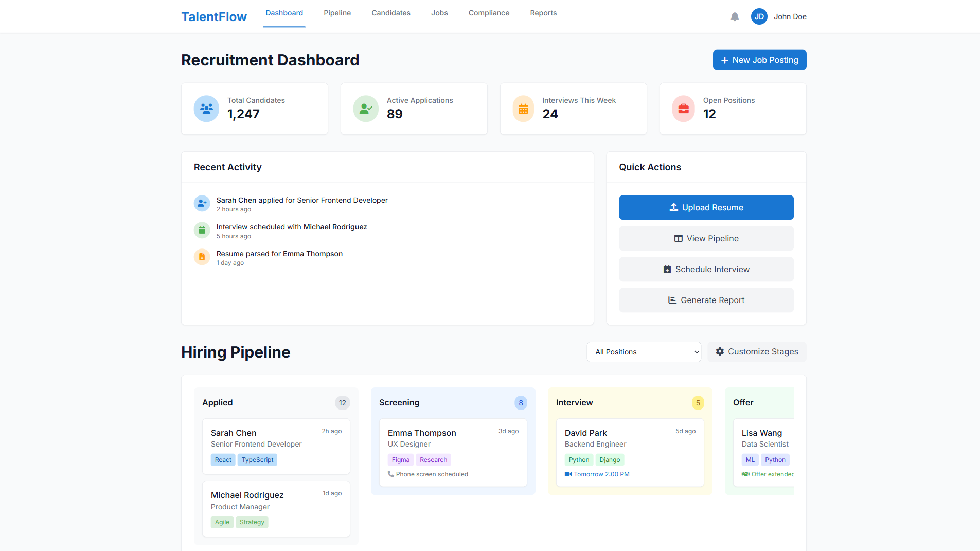Select the Interviews This Week calendar icon
The height and width of the screenshot is (551, 980).
pos(523,109)
